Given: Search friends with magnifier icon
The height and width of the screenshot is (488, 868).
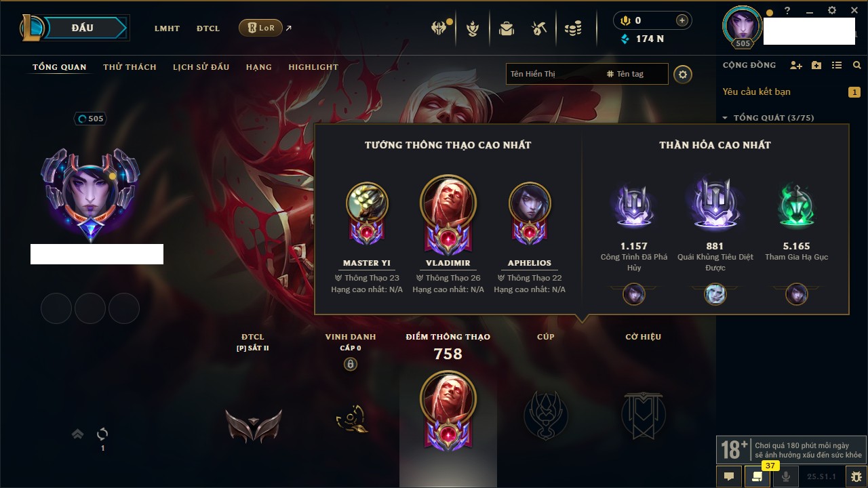Looking at the screenshot, I should coord(857,65).
